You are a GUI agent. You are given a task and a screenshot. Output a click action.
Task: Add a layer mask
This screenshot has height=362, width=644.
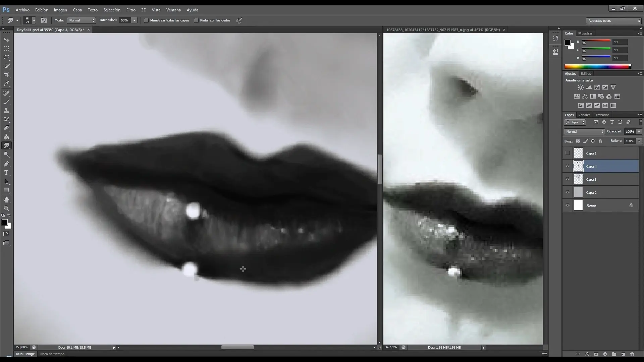pyautogui.click(x=596, y=354)
